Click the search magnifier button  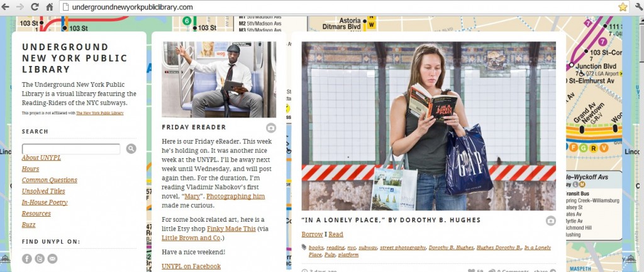[131, 148]
